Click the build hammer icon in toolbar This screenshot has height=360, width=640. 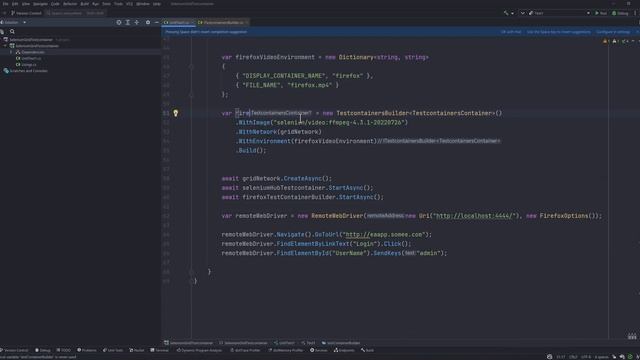506,13
